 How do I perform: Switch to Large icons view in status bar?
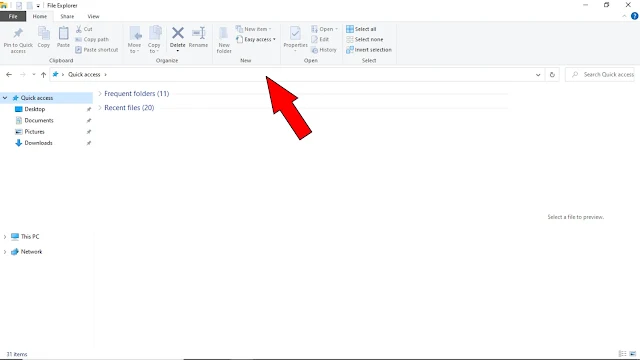pos(633,354)
